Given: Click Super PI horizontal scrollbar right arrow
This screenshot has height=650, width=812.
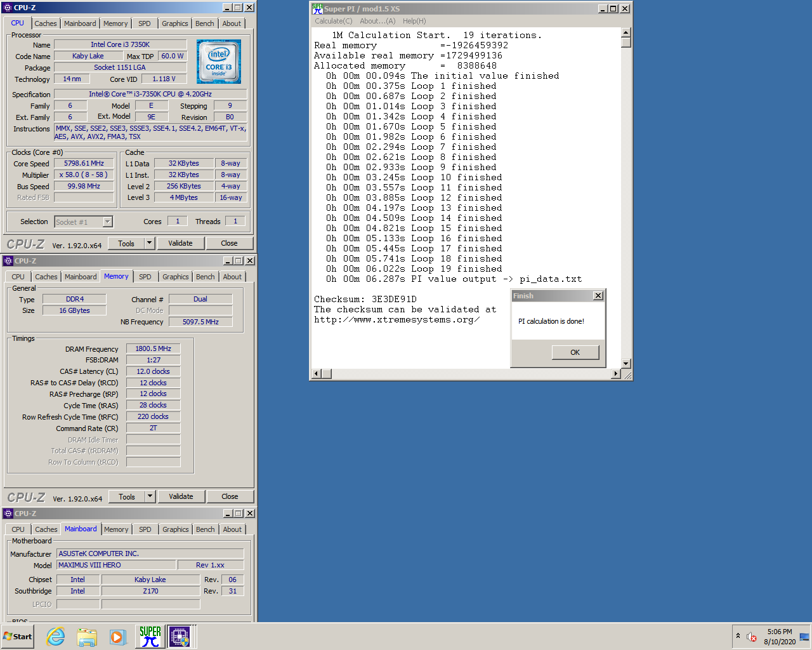Looking at the screenshot, I should click(615, 374).
